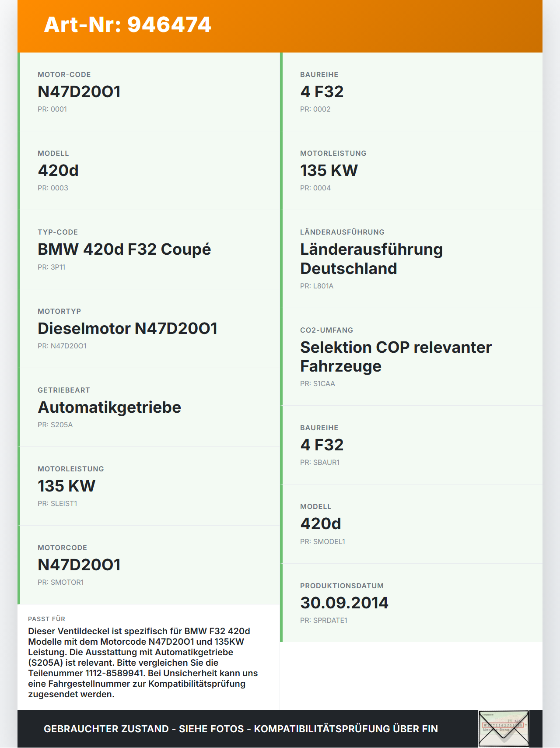Click the Motortyp Dieselmotor N47D20O1 entry
The width and height of the screenshot is (560, 748).
149,329
